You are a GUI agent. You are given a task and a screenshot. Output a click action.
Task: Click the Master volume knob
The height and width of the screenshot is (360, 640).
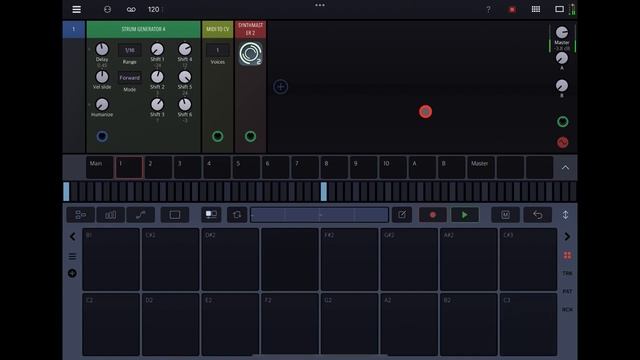tap(562, 32)
